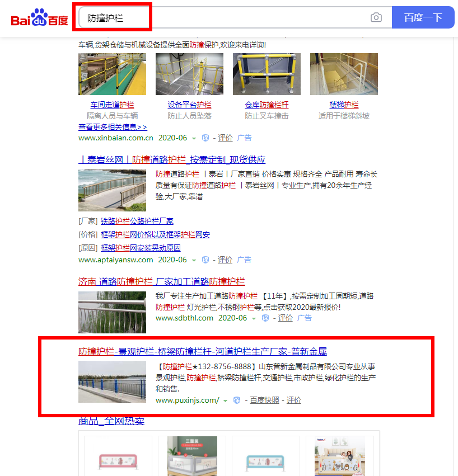Open the 泰岩丝网 防撞道路护栏 result title
The image size is (458, 476).
pyautogui.click(x=172, y=159)
